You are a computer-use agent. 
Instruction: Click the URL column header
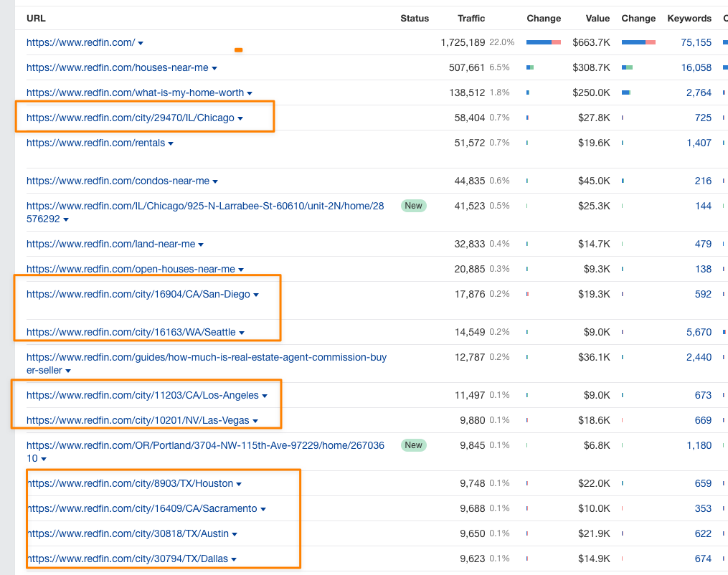pyautogui.click(x=36, y=18)
